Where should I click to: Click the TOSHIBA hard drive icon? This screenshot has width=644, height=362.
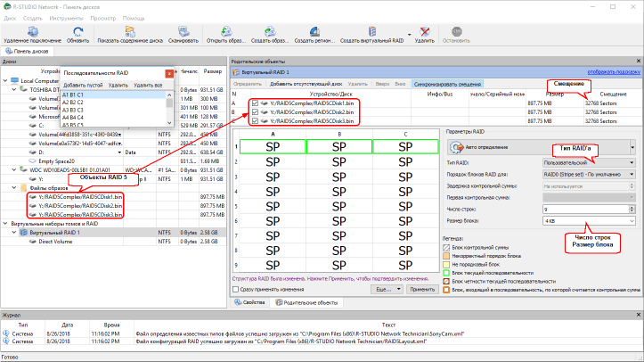24,89
